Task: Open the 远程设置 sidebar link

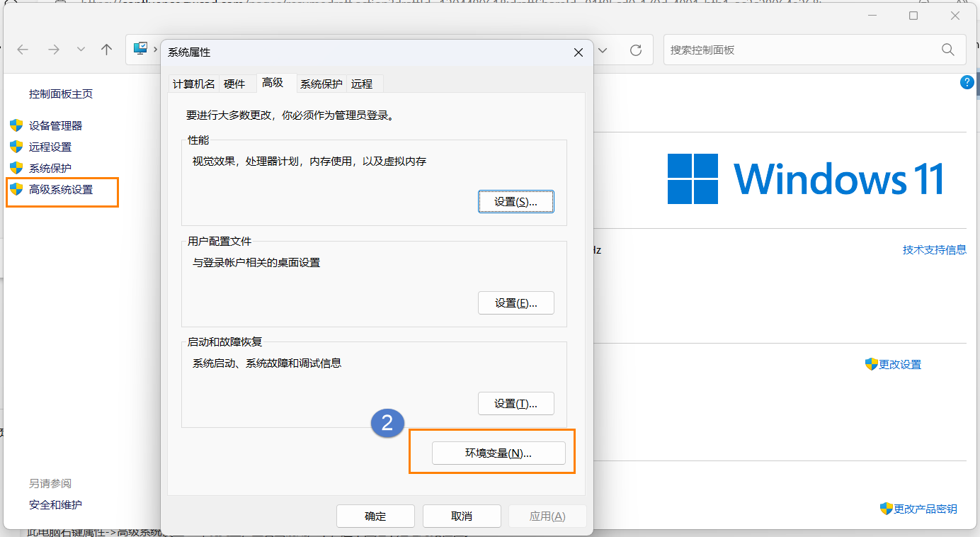Action: click(x=50, y=147)
